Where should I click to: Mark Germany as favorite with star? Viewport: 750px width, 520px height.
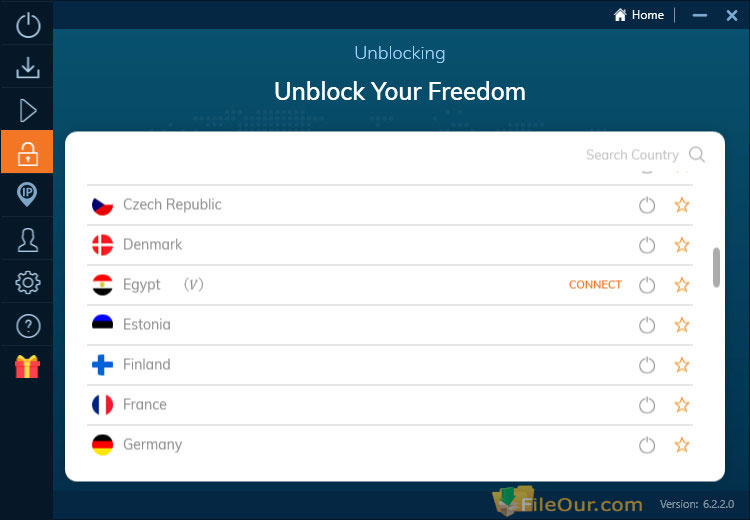pyautogui.click(x=682, y=445)
